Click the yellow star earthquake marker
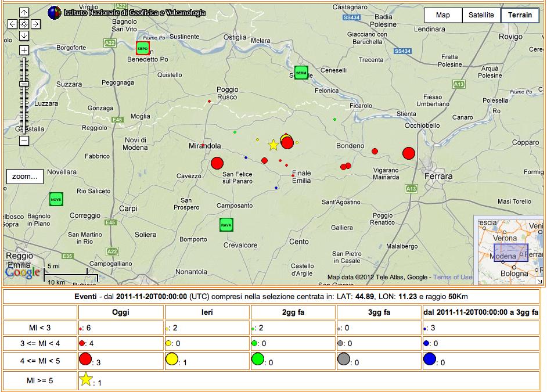Viewport: 547px width, 392px height. click(273, 145)
